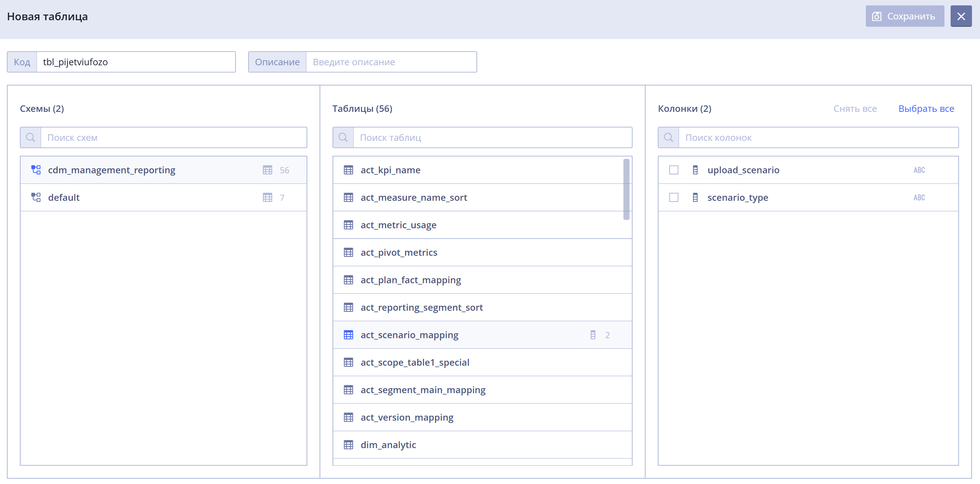Click the Сохранить save button
Viewport: 980px width, 484px height.
[x=905, y=16]
